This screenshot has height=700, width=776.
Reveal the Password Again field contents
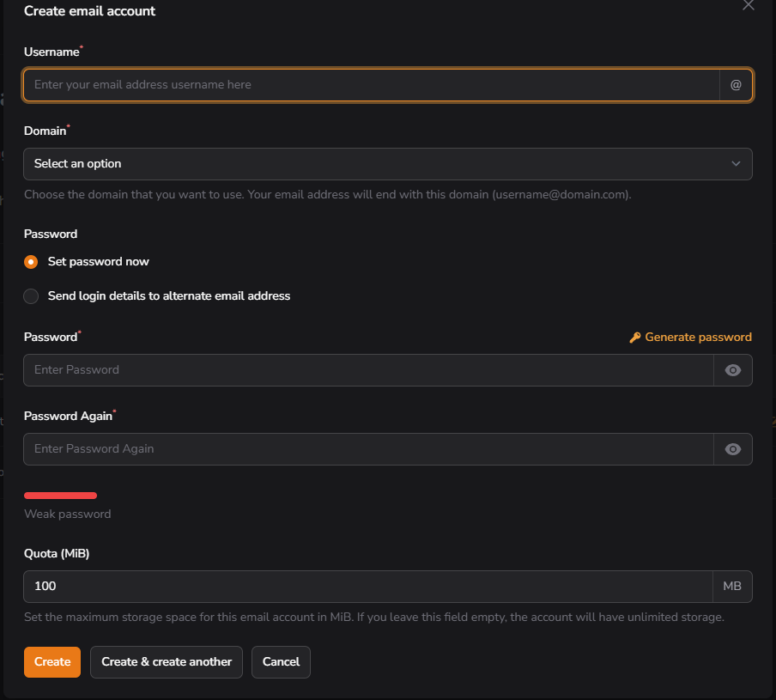point(732,448)
